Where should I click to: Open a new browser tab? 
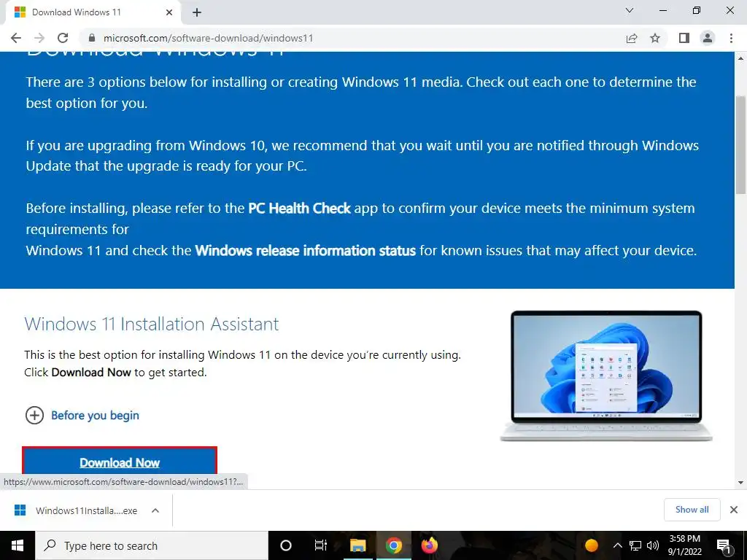(x=197, y=12)
